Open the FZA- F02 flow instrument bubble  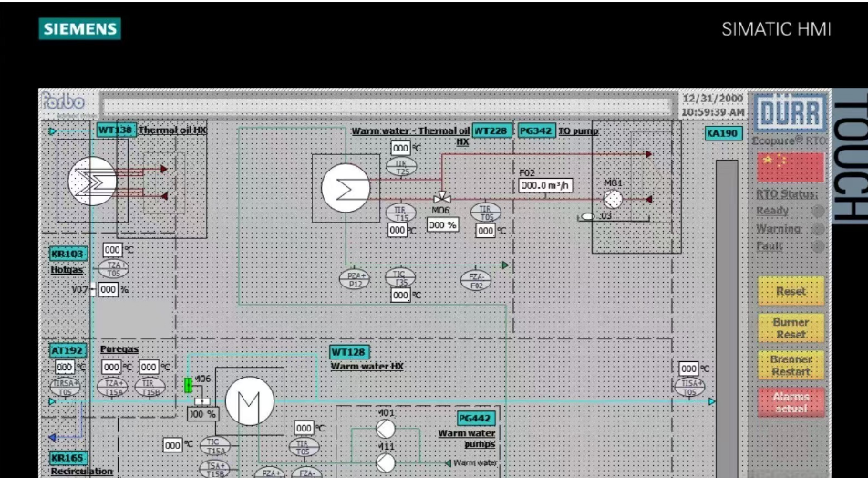(476, 280)
